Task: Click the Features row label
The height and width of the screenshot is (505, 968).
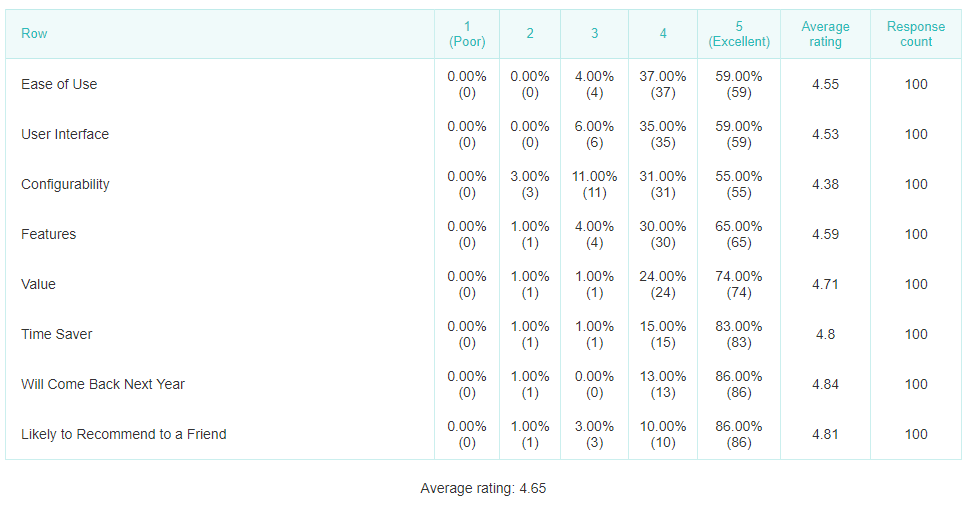Action: tap(49, 234)
